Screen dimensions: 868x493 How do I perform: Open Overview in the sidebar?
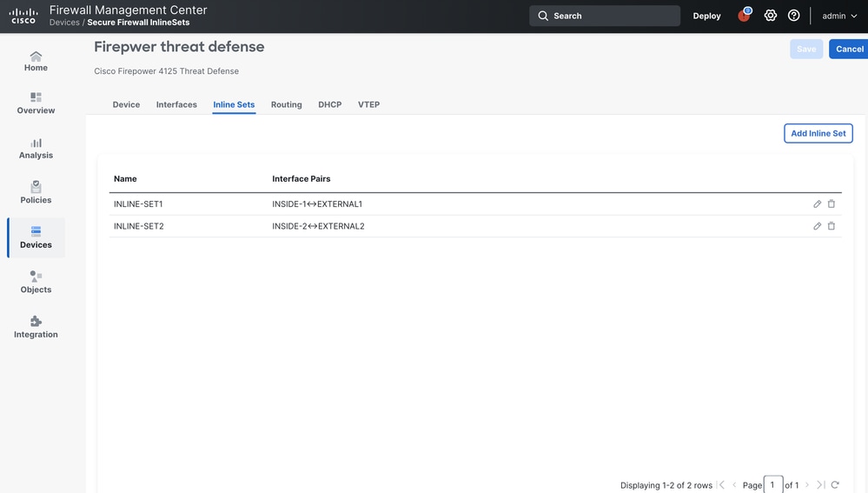[x=36, y=103]
